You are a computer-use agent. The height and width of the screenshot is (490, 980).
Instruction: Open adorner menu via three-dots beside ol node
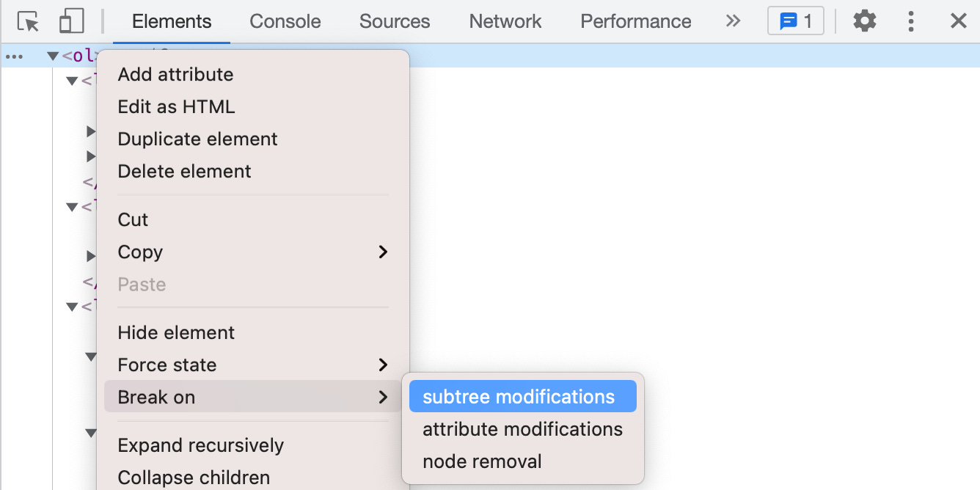(13, 56)
